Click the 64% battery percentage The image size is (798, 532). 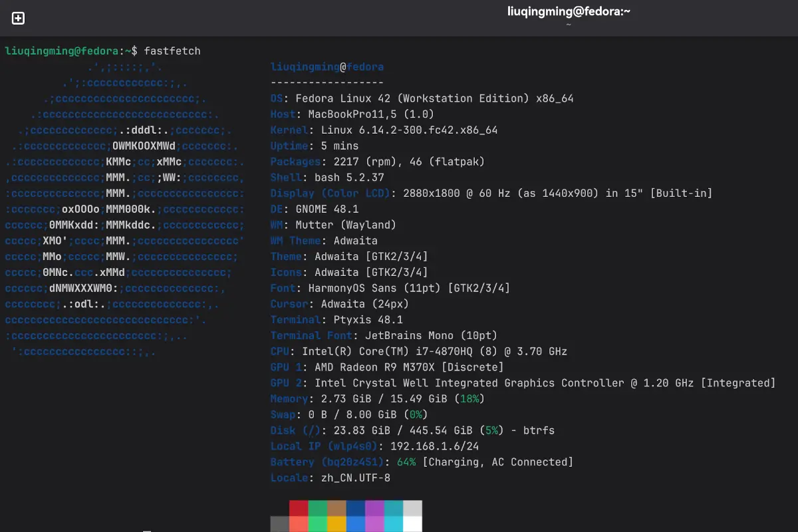406,462
